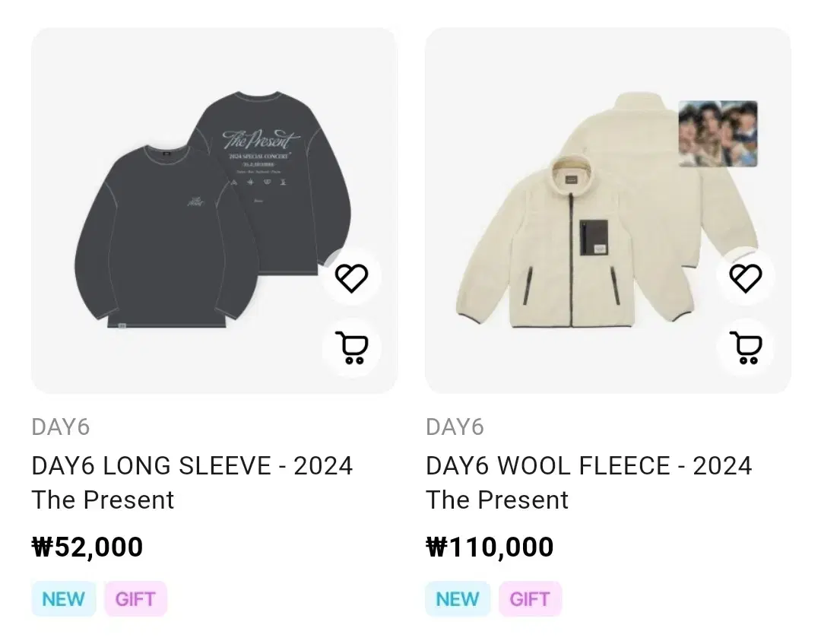Add Long Sleeve shirt to wishlist heart

(x=351, y=278)
